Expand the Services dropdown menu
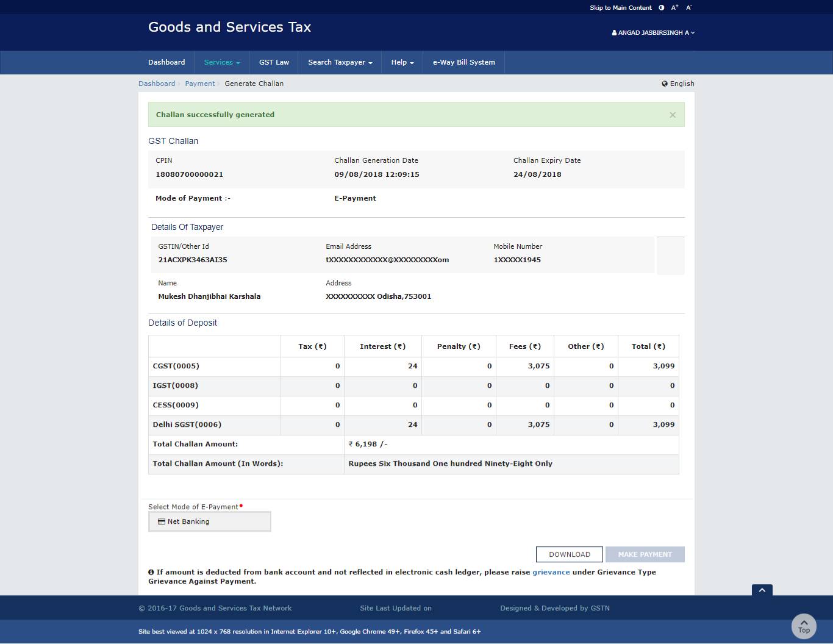Image resolution: width=833 pixels, height=644 pixels. pos(221,62)
